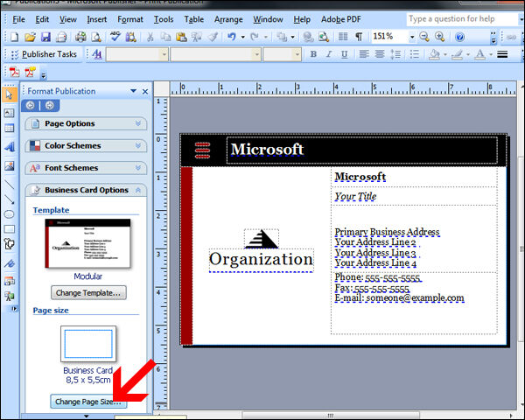Expand the Page Options section

pos(86,123)
